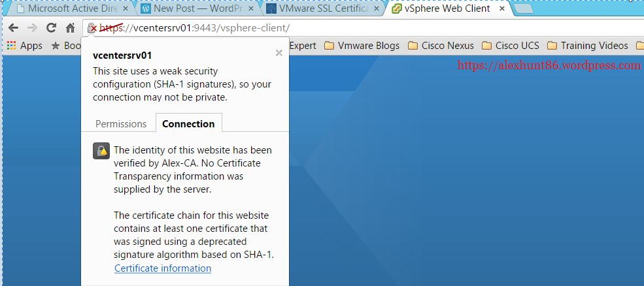Open the browser home page icon
Screen dimensions: 644x286
tap(71, 28)
